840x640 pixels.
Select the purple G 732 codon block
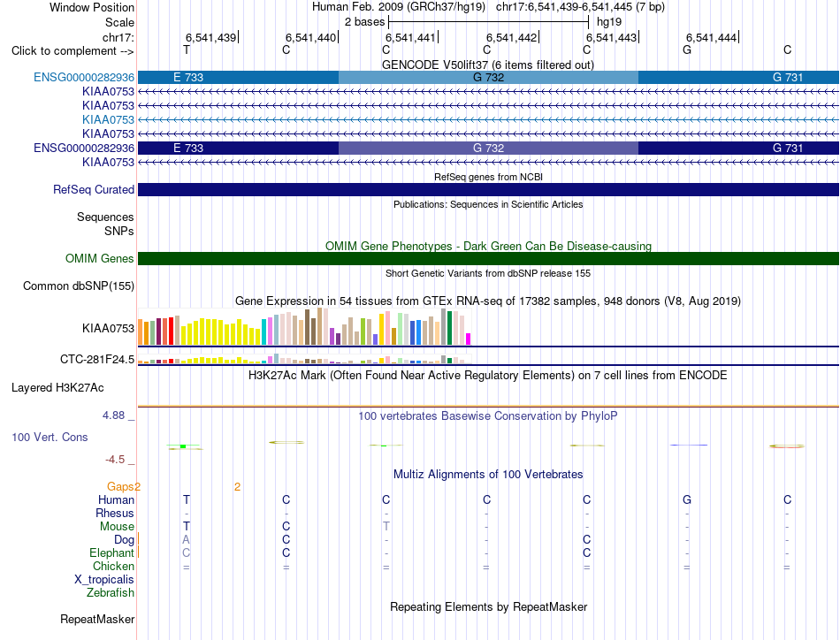pyautogui.click(x=489, y=148)
